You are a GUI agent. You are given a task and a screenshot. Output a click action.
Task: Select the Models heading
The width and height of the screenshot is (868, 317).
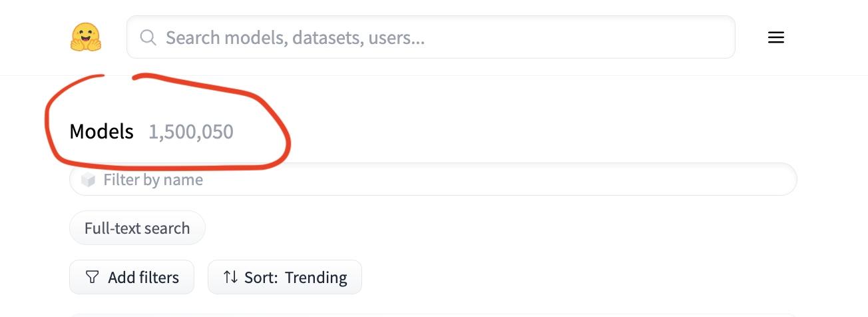102,132
